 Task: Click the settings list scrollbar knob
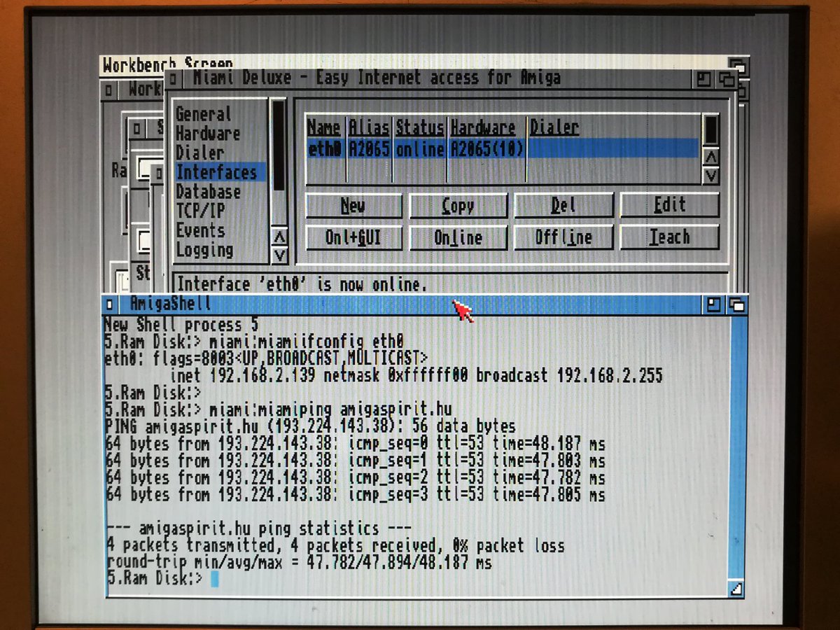(278, 146)
